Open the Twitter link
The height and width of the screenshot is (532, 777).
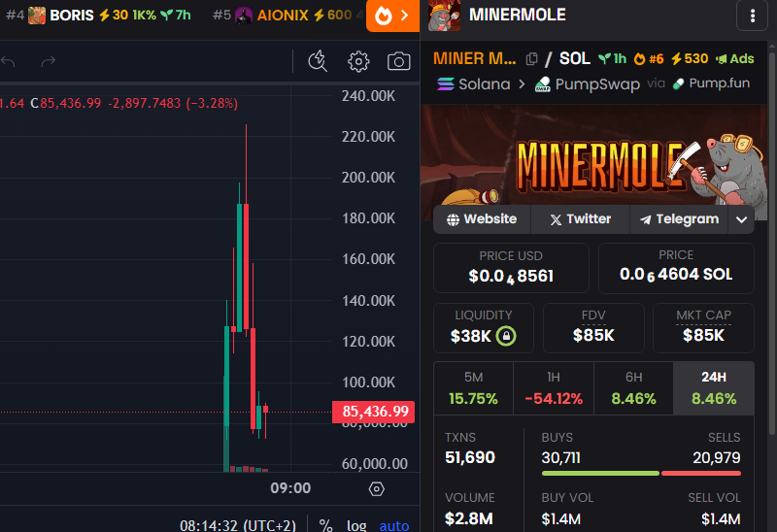click(580, 219)
